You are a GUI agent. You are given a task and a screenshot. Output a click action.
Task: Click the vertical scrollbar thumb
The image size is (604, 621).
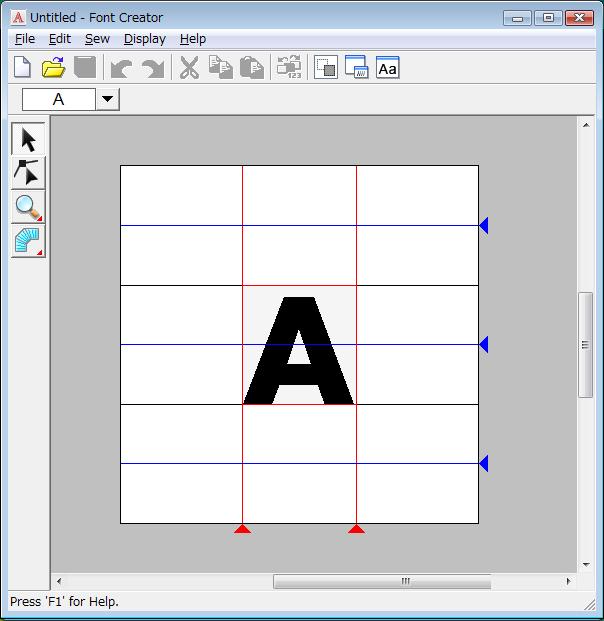585,345
